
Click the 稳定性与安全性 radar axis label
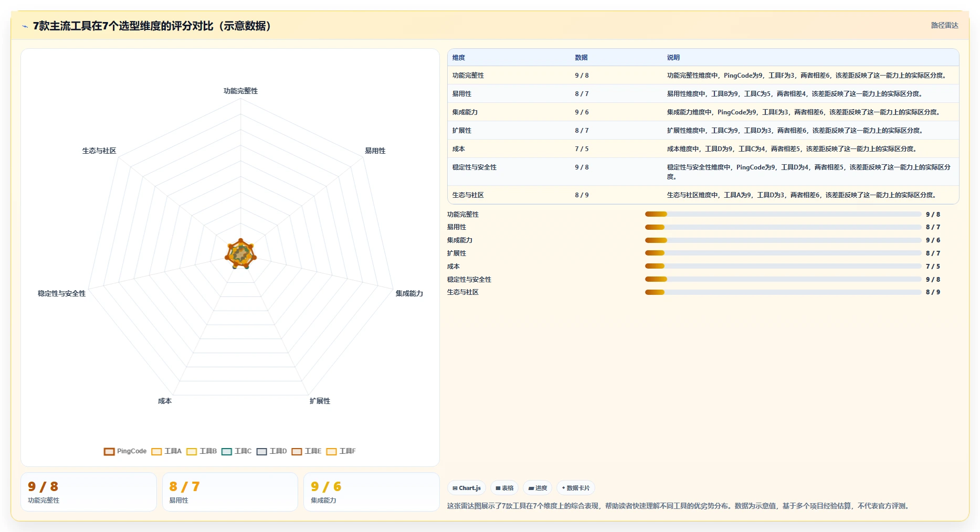point(62,293)
